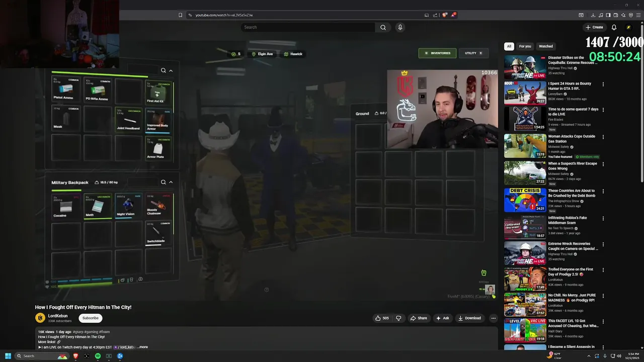This screenshot has width=644, height=362.
Task: Open "DEBT CRISIS" Infographics Show thumbnail
Action: click(x=525, y=200)
